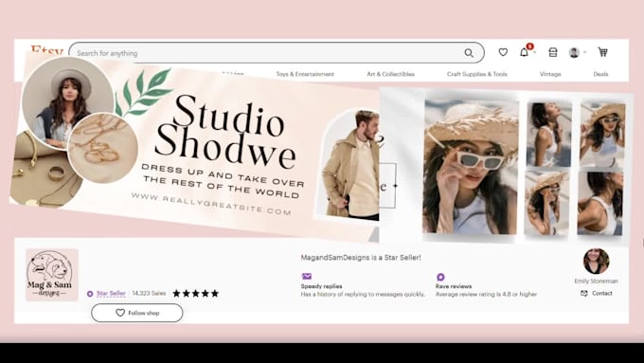
Task: Click the purple Star Seller badge icon
Action: tap(90, 294)
